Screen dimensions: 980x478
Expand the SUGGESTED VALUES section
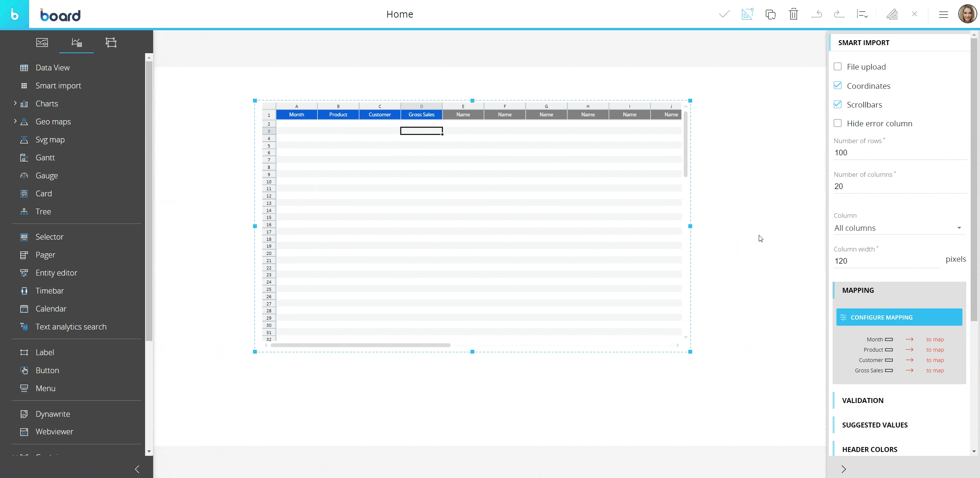[899, 425]
